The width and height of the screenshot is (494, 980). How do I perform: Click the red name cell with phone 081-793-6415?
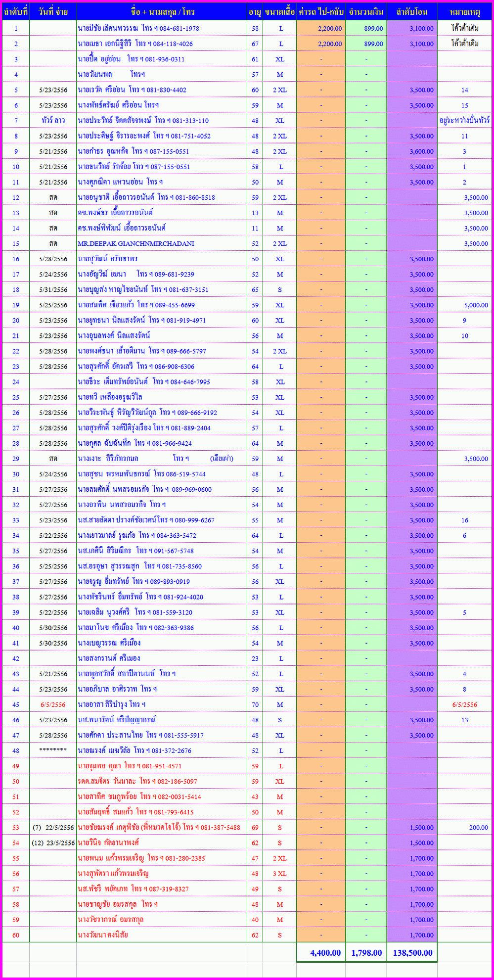click(x=162, y=812)
